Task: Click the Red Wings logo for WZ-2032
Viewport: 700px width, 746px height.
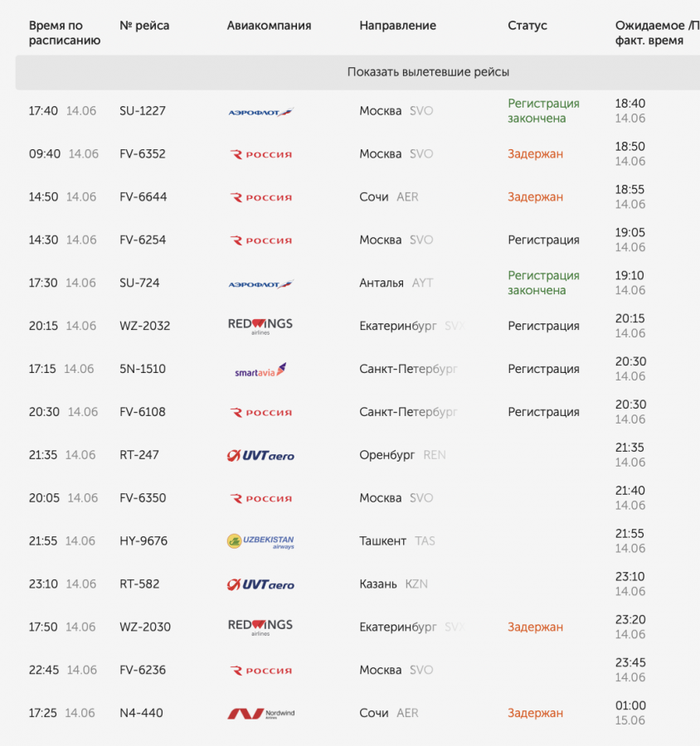Action: (260, 327)
